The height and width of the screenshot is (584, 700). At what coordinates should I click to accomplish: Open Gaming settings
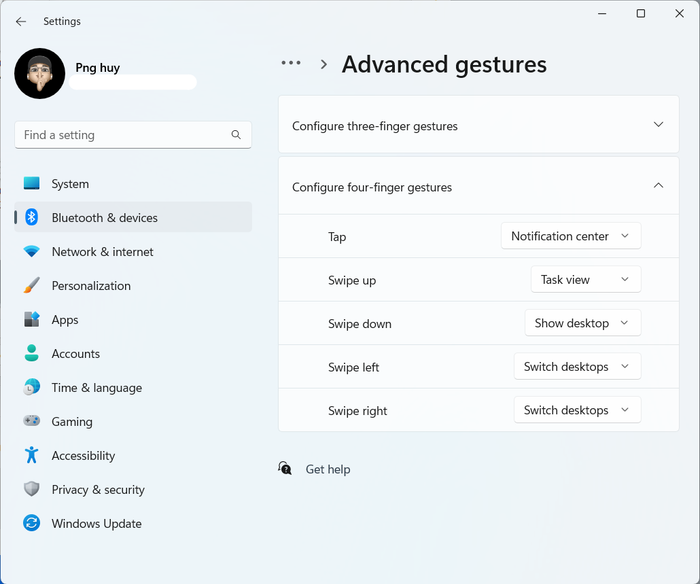pyautogui.click(x=133, y=421)
